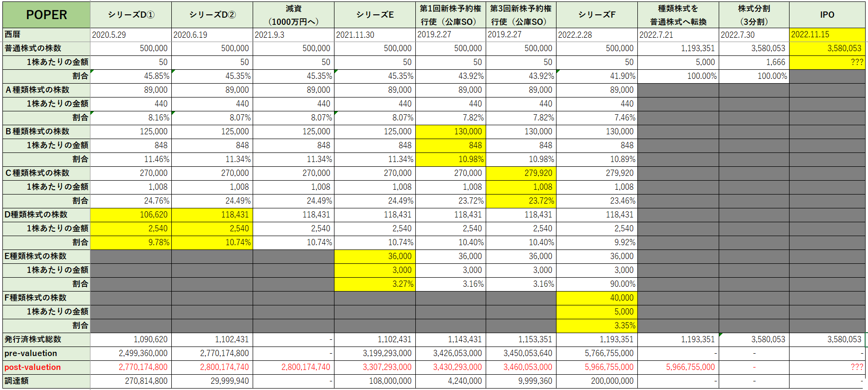The image size is (868, 390).
Task: Select the pre-valuetion row label
Action: pyautogui.click(x=46, y=353)
